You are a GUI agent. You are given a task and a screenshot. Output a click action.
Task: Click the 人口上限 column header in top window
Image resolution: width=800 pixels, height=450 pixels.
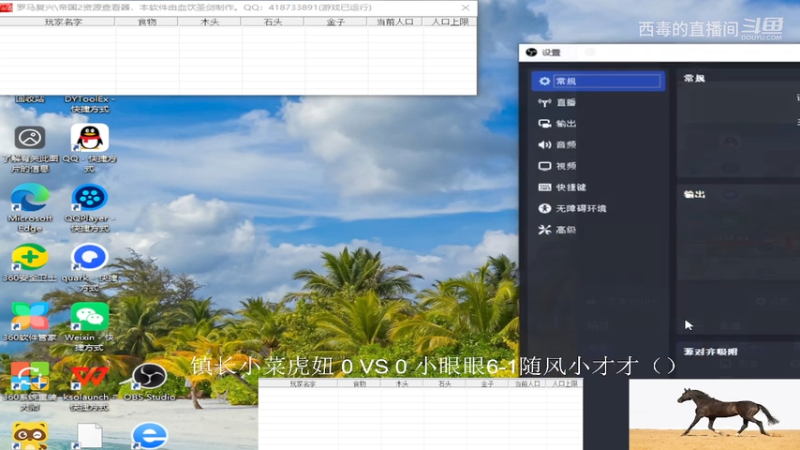point(449,22)
